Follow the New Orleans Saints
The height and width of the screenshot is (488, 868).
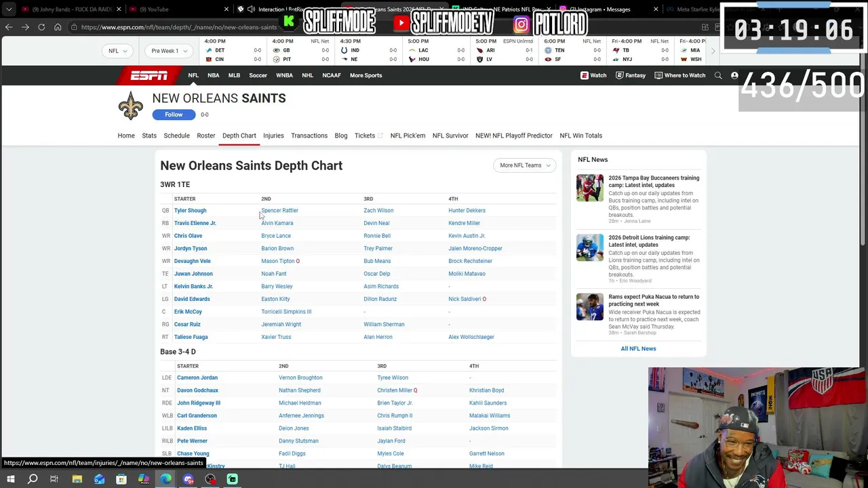pyautogui.click(x=174, y=115)
